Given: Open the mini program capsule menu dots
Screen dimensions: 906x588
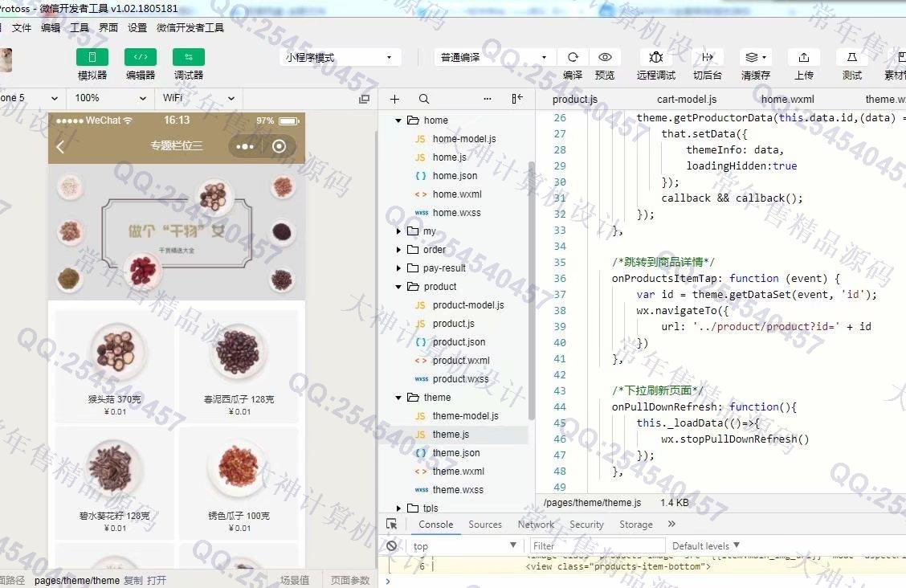Looking at the screenshot, I should point(245,146).
